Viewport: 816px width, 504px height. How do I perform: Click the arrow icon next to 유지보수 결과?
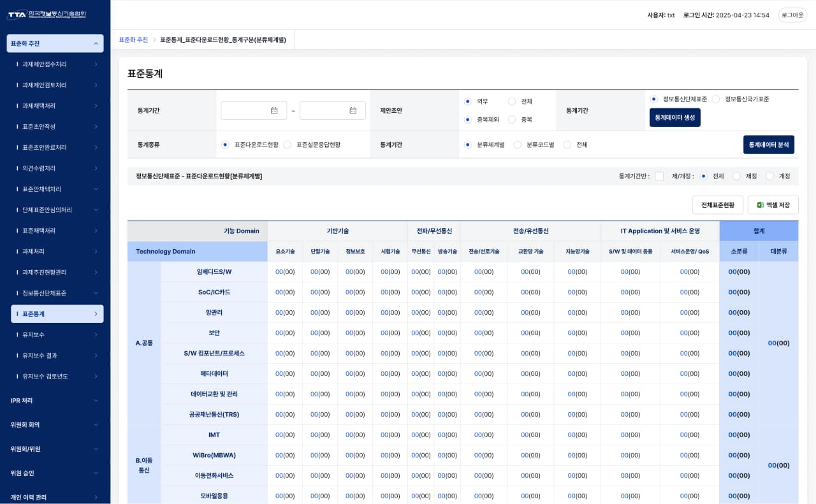[x=96, y=356]
